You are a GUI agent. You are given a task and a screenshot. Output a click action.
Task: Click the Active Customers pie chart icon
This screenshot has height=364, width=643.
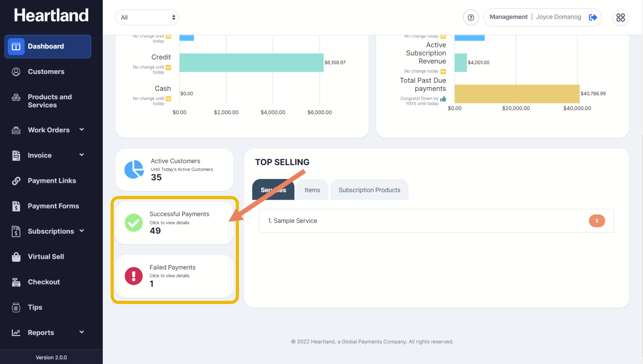(134, 170)
